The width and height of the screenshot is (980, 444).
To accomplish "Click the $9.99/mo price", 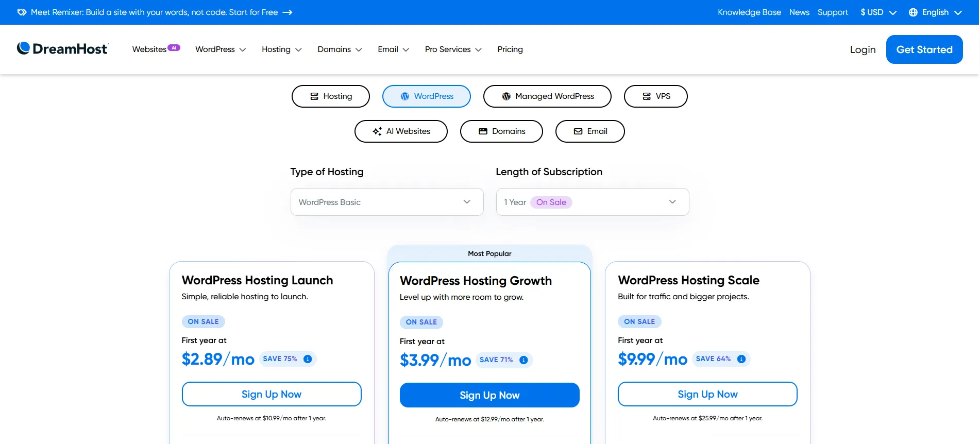I will point(652,359).
